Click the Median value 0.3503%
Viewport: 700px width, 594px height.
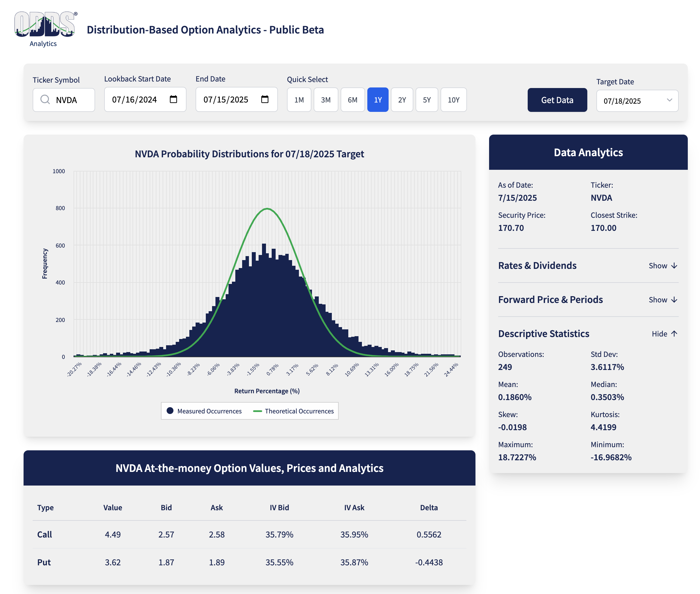click(x=607, y=397)
